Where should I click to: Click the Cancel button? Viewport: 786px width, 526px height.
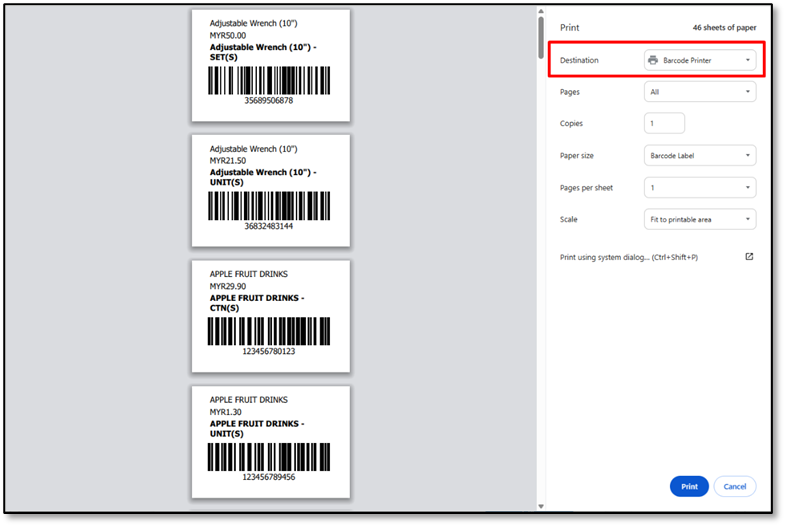pos(735,486)
